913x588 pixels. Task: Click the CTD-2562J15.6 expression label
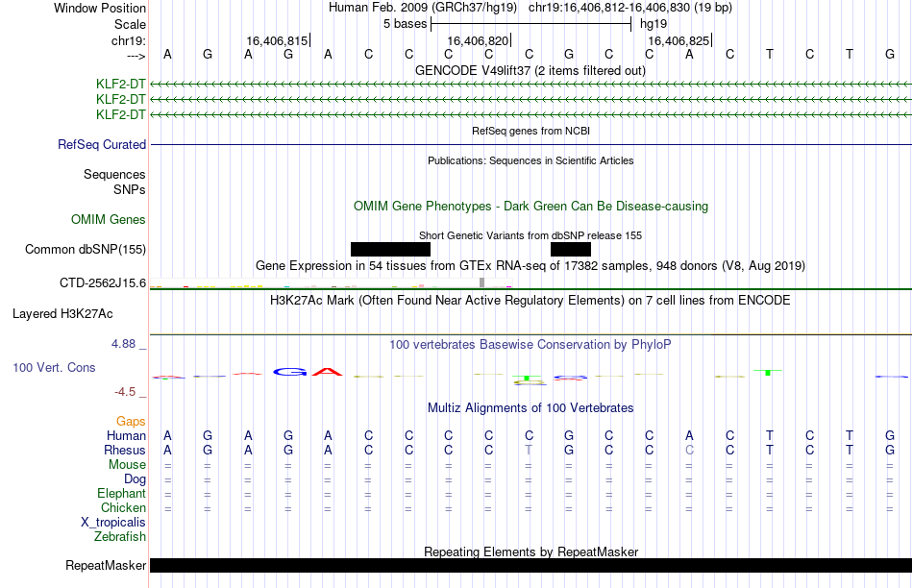click(x=103, y=282)
